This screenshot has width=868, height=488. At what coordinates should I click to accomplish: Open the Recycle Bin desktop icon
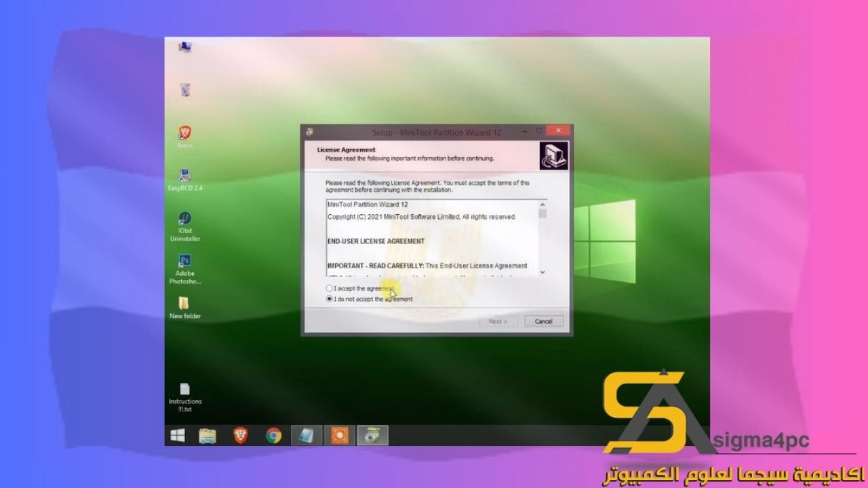point(185,90)
